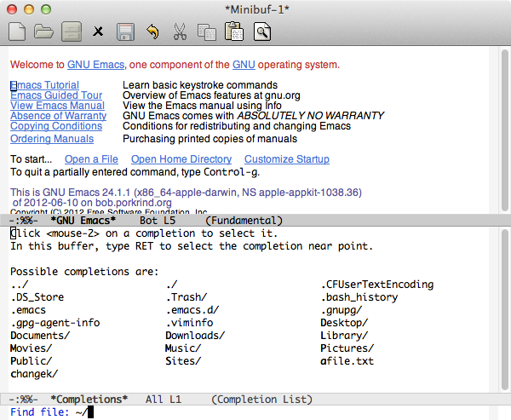Open the Emacs Guided Tour link
The image size is (511, 420).
[56, 95]
